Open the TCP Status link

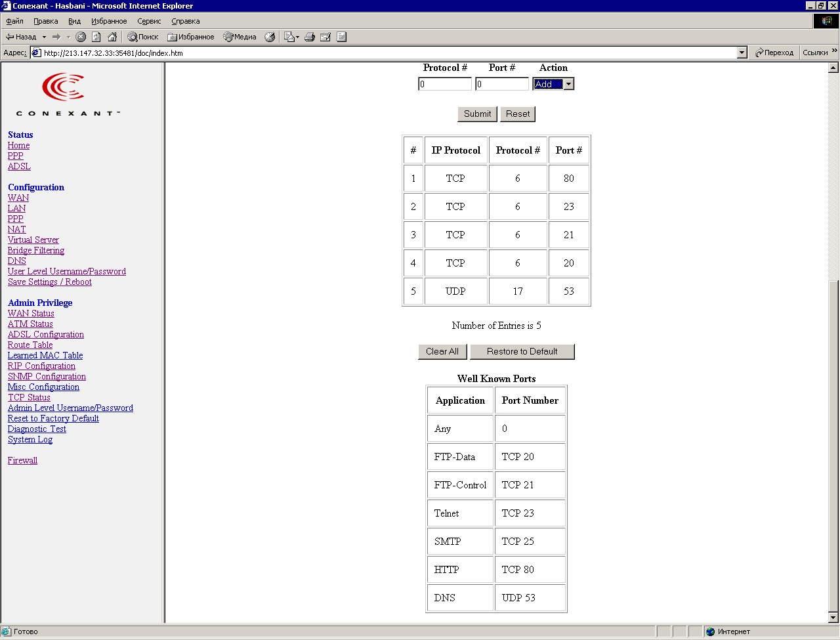[x=29, y=397]
